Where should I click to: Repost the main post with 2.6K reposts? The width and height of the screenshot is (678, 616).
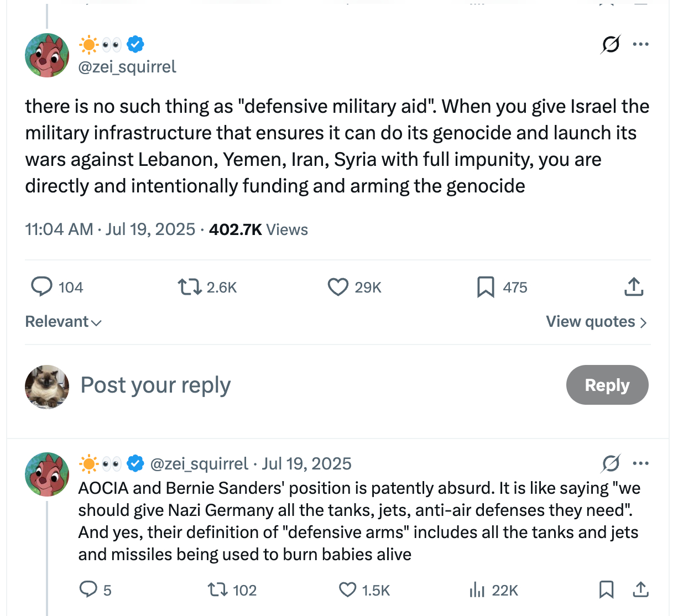coord(190,287)
